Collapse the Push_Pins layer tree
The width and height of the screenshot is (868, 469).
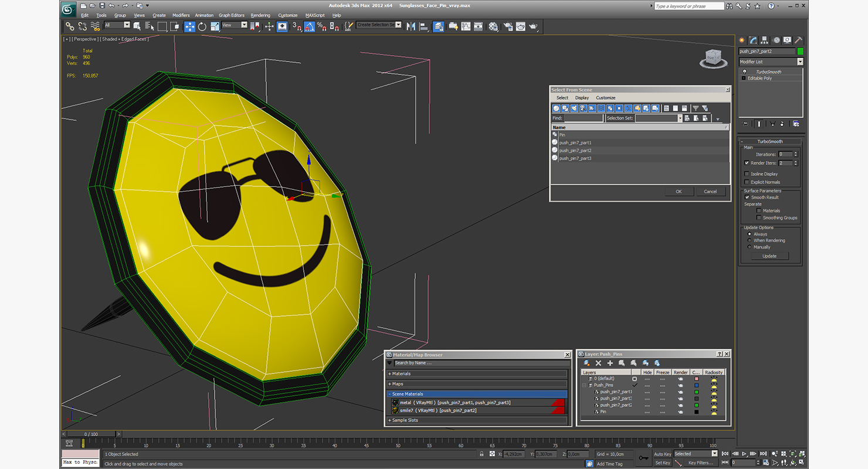[x=584, y=385]
